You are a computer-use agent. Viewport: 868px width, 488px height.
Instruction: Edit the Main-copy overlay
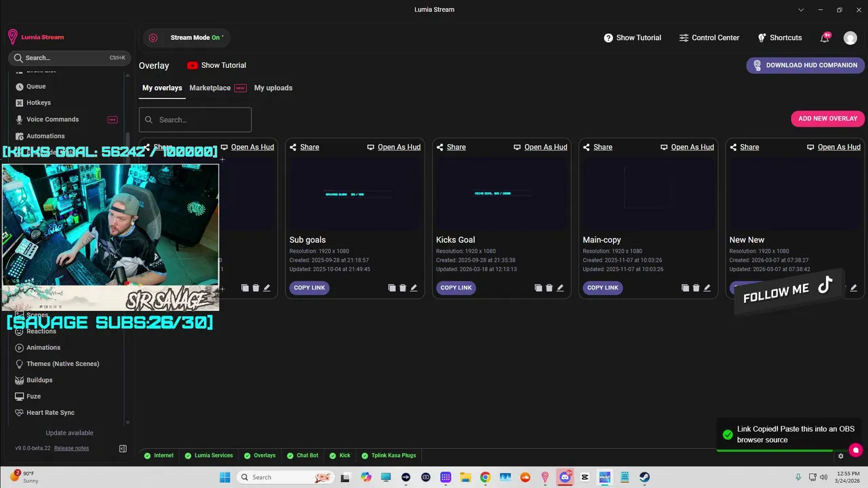click(x=707, y=288)
